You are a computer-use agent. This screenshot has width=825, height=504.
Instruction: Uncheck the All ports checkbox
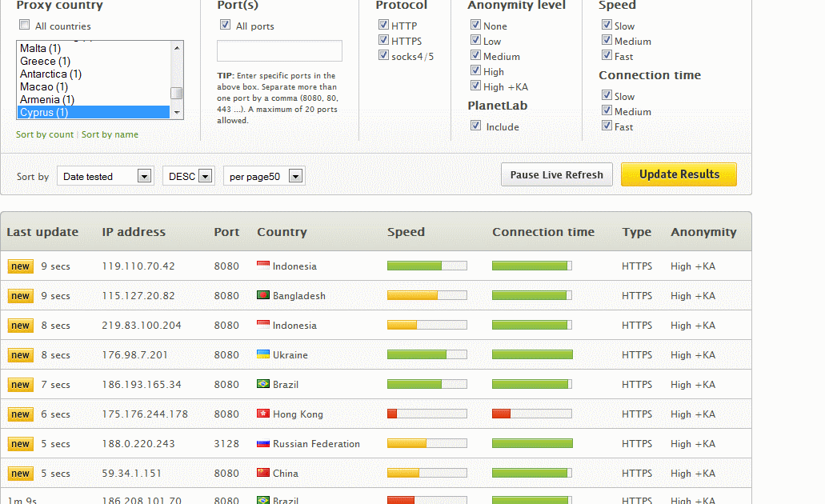225,25
